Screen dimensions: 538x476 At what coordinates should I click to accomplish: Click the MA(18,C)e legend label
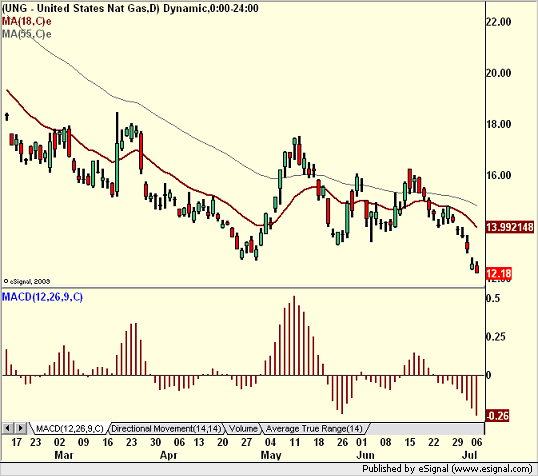click(27, 21)
